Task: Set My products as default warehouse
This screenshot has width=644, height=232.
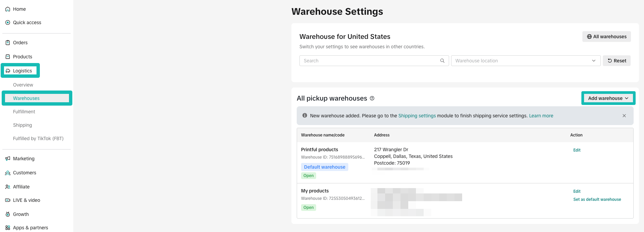Action: click(x=597, y=199)
